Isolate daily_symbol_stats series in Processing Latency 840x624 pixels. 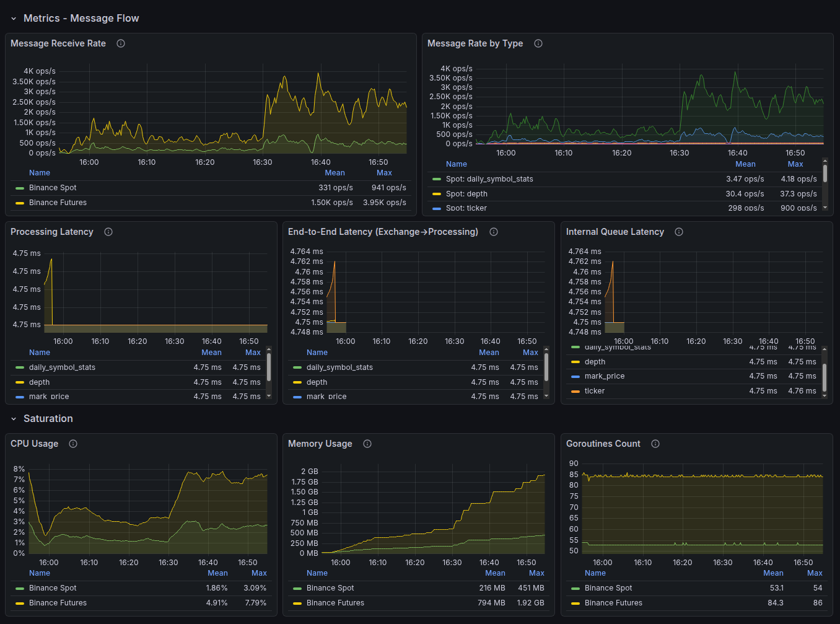[x=61, y=367]
